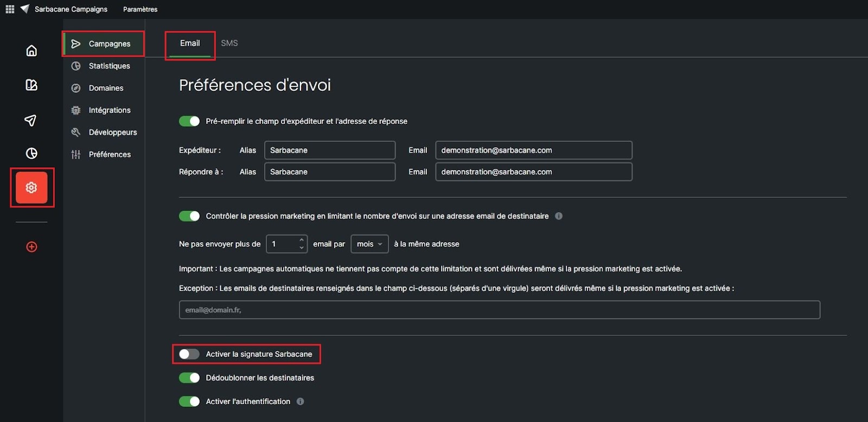Go to Développeurs settings page

click(112, 132)
